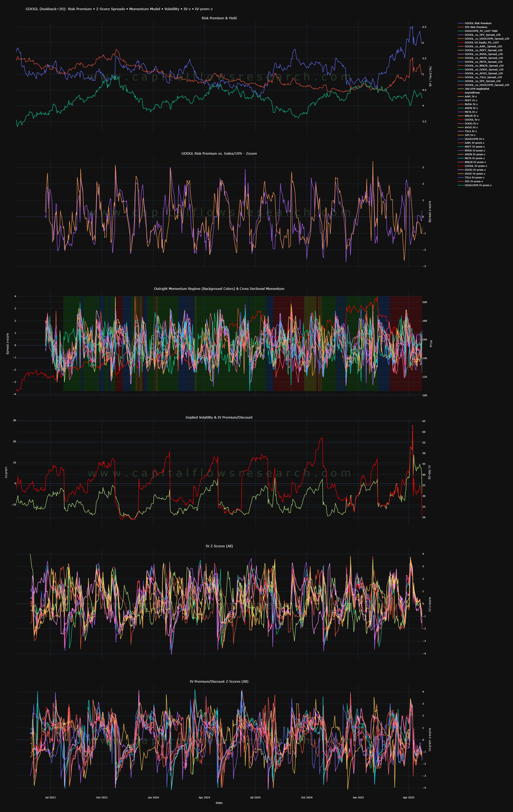513x812 pixels.
Task: Click the 'Jul 2023' x-axis tick label
Action: tap(50, 798)
